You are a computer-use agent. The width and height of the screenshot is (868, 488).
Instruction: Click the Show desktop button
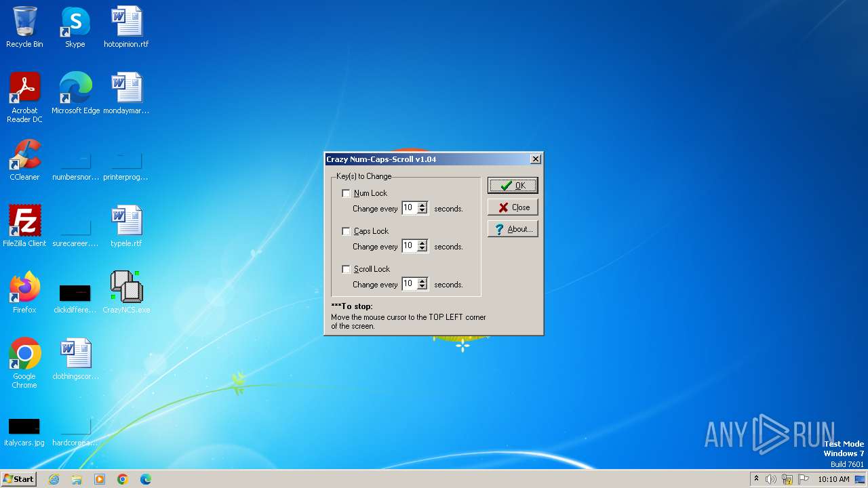(860, 479)
